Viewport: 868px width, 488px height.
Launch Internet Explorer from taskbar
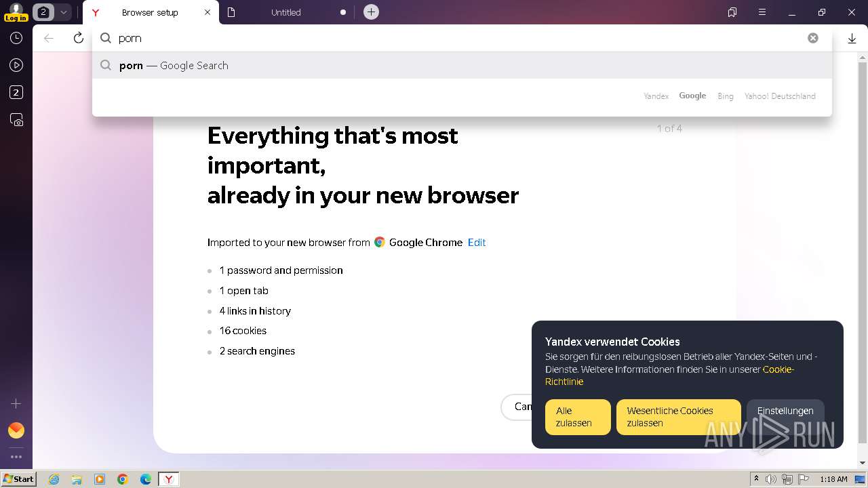54,479
